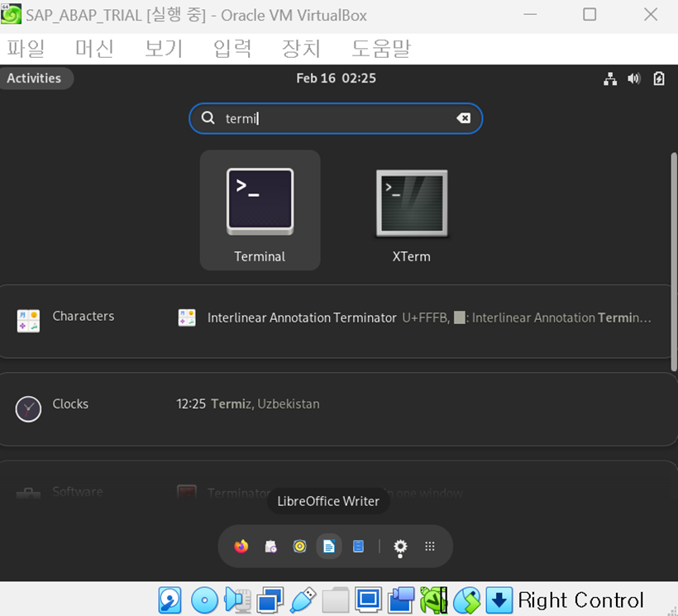Open the Files manager in the dash
This screenshot has height=616, width=678.
coord(358,547)
